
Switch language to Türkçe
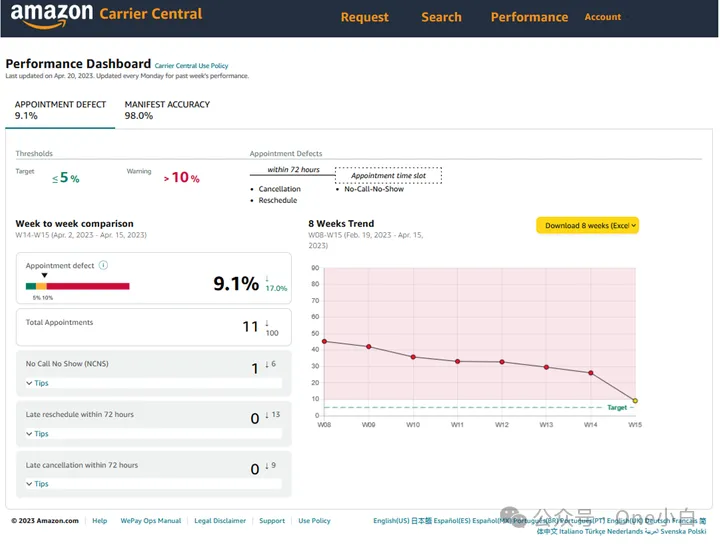pos(595,531)
